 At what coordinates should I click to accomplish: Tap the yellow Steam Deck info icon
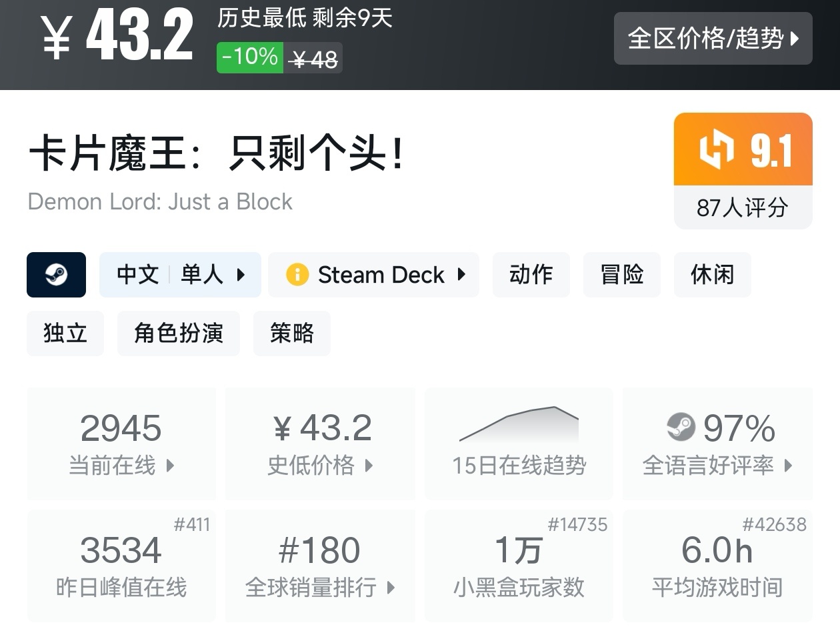click(297, 275)
